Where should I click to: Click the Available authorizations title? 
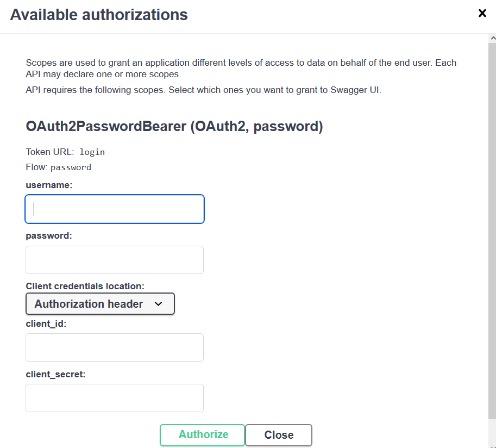click(99, 15)
